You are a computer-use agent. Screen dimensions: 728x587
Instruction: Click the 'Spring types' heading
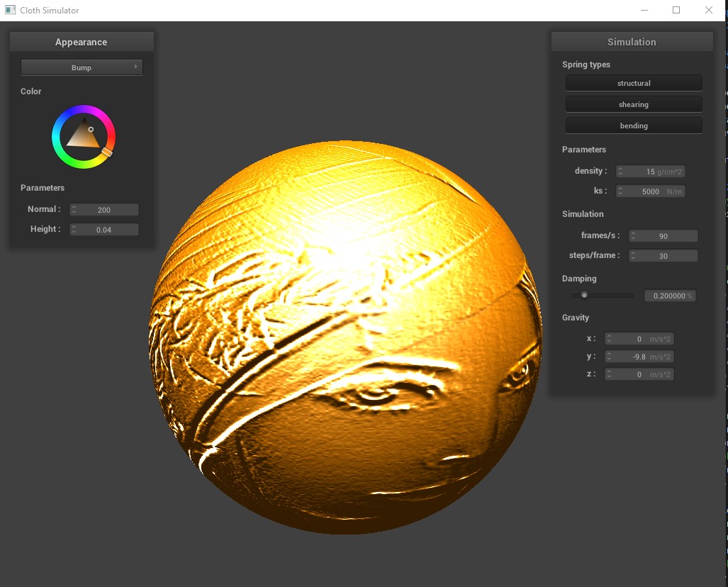pyautogui.click(x=586, y=65)
